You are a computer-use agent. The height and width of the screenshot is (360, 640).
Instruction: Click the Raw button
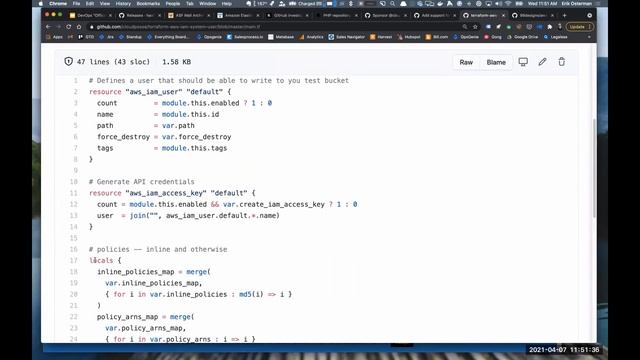(x=466, y=62)
